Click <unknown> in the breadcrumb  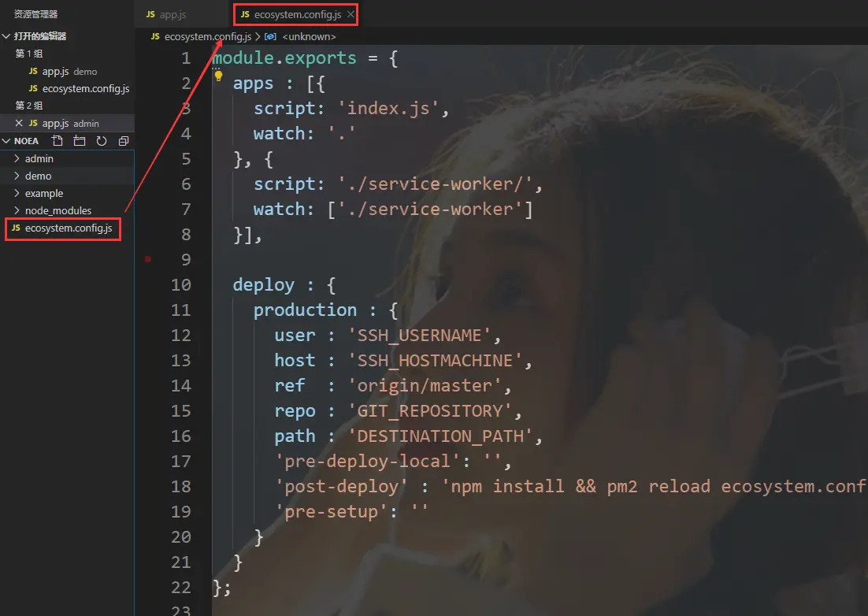(x=309, y=36)
